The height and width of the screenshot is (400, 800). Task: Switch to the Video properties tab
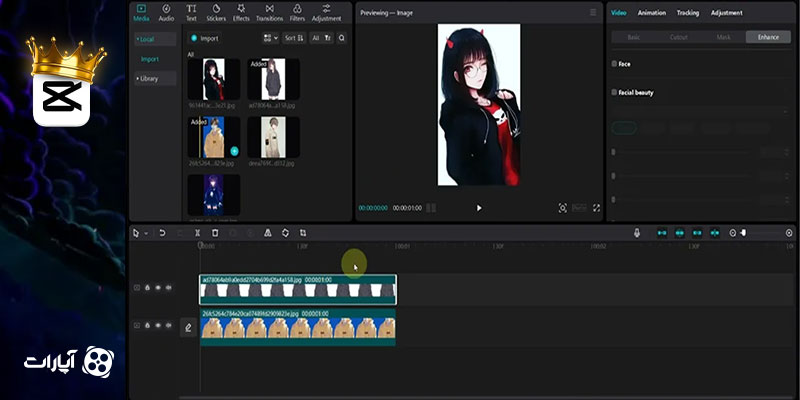[618, 13]
